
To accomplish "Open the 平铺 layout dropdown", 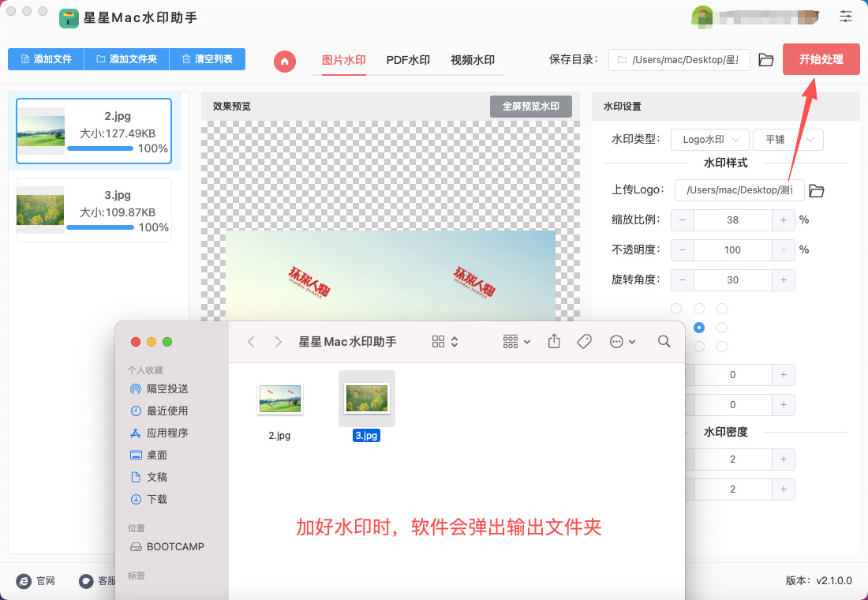I will (x=788, y=140).
